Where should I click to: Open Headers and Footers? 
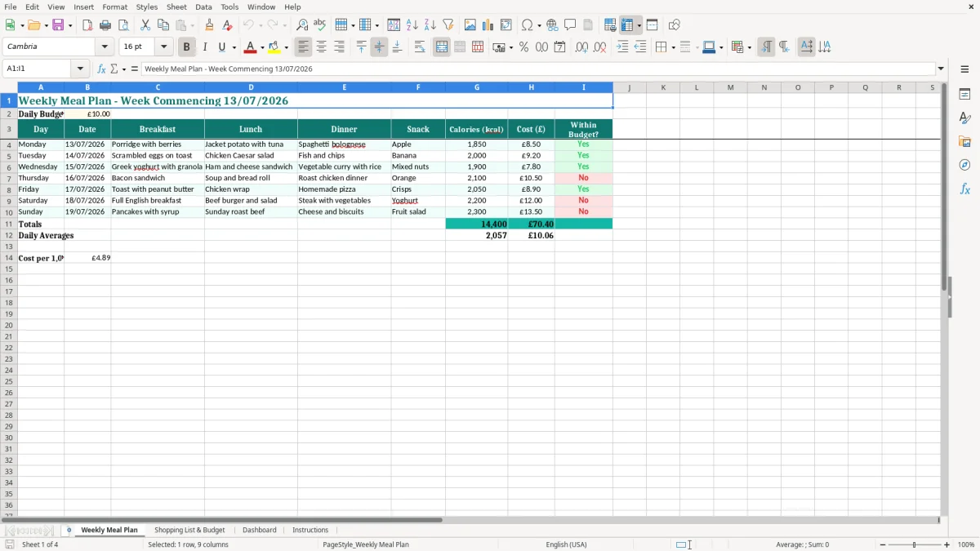tap(588, 25)
